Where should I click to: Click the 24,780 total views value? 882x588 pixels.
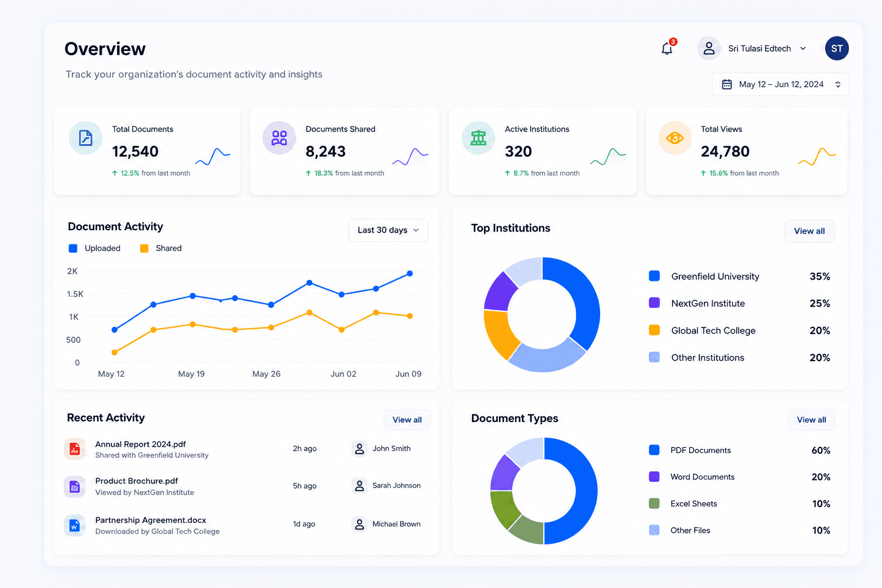725,152
